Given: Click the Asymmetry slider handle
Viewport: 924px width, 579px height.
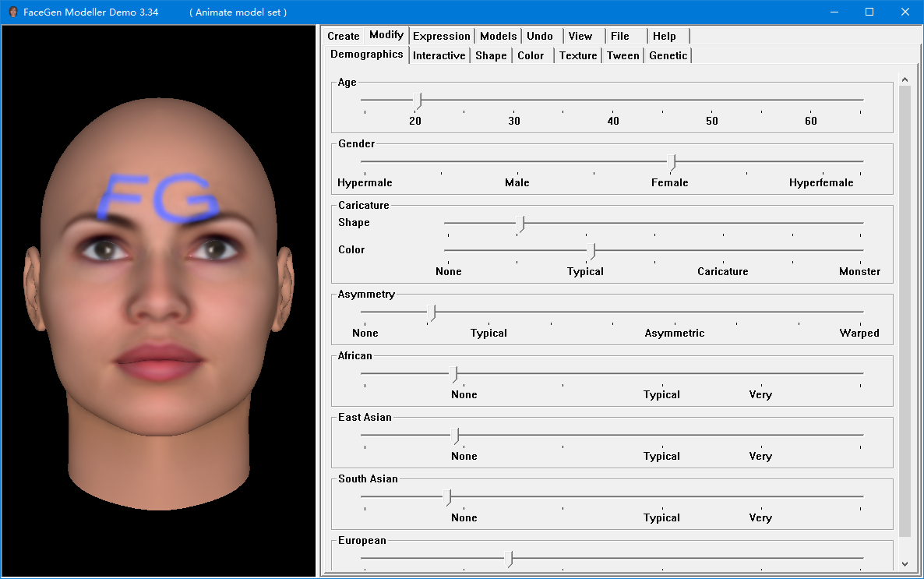Looking at the screenshot, I should [431, 312].
